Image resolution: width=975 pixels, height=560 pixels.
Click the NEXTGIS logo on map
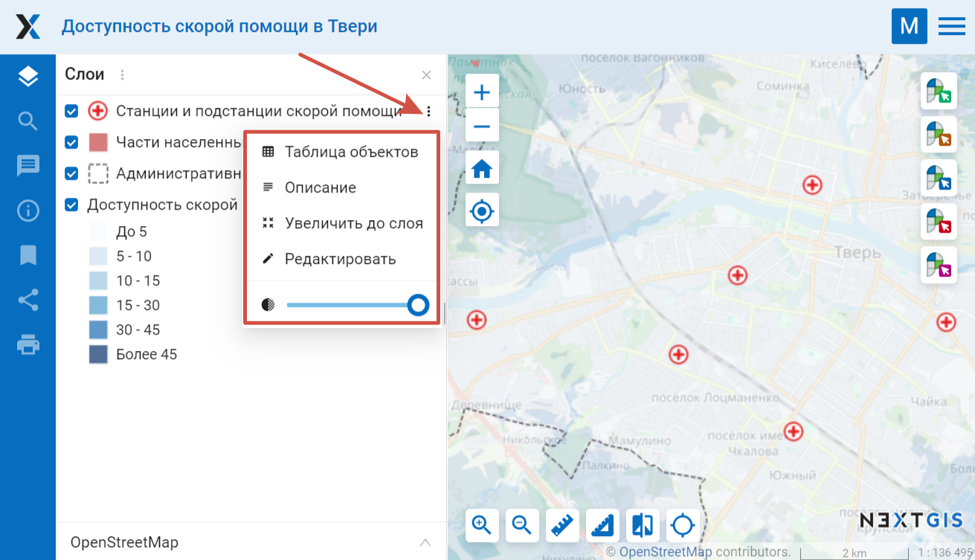[x=911, y=519]
